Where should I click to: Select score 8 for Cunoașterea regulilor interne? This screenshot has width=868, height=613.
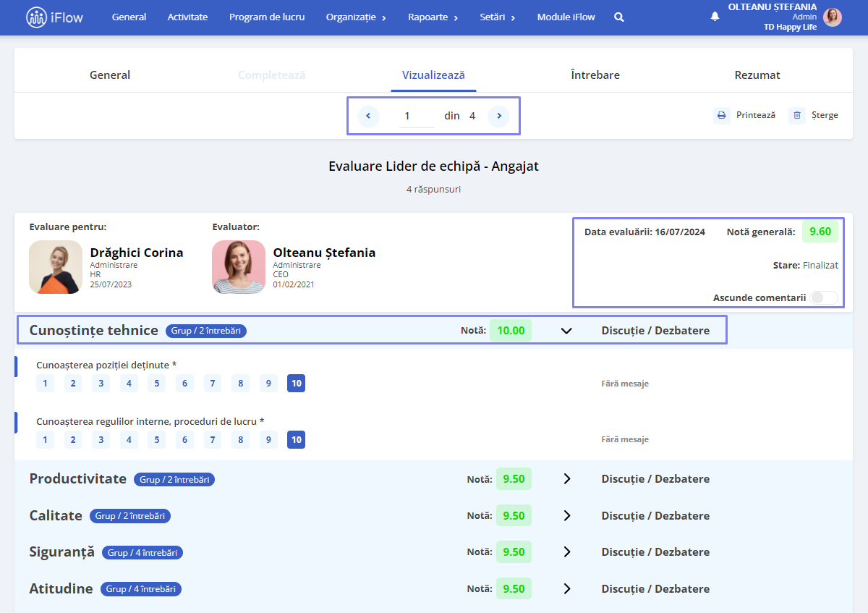pyautogui.click(x=240, y=439)
